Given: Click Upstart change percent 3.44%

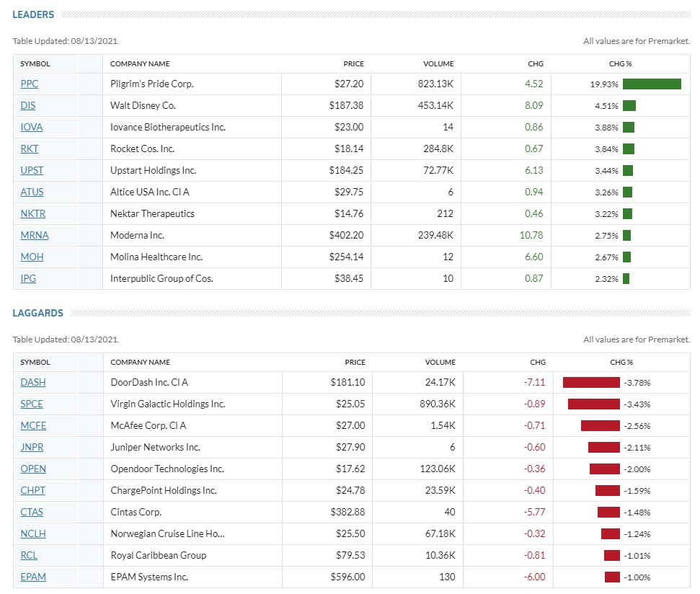Looking at the screenshot, I should click(606, 170).
